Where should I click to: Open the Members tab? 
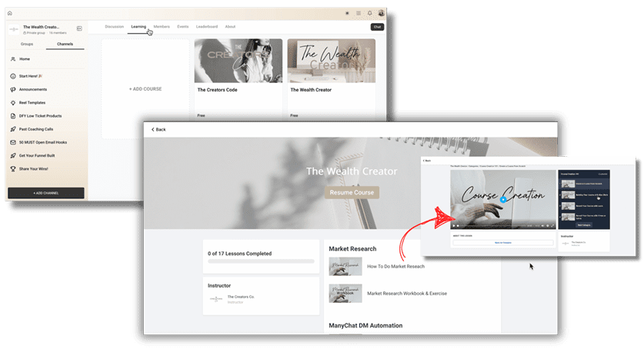coord(162,27)
